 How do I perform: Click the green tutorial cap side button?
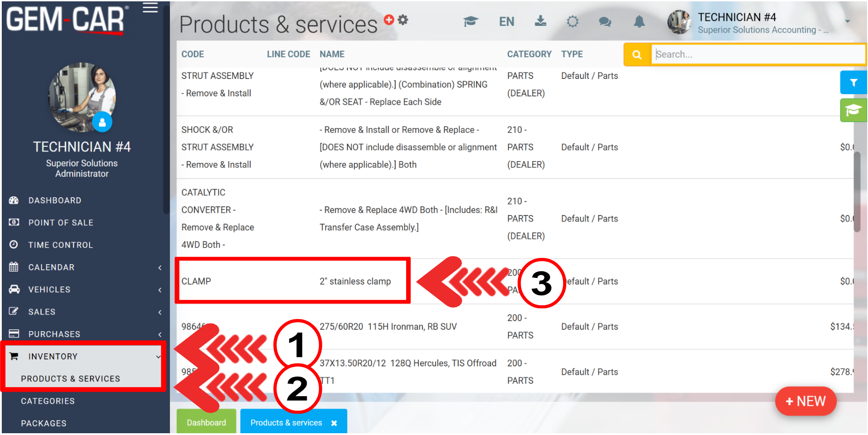click(853, 110)
